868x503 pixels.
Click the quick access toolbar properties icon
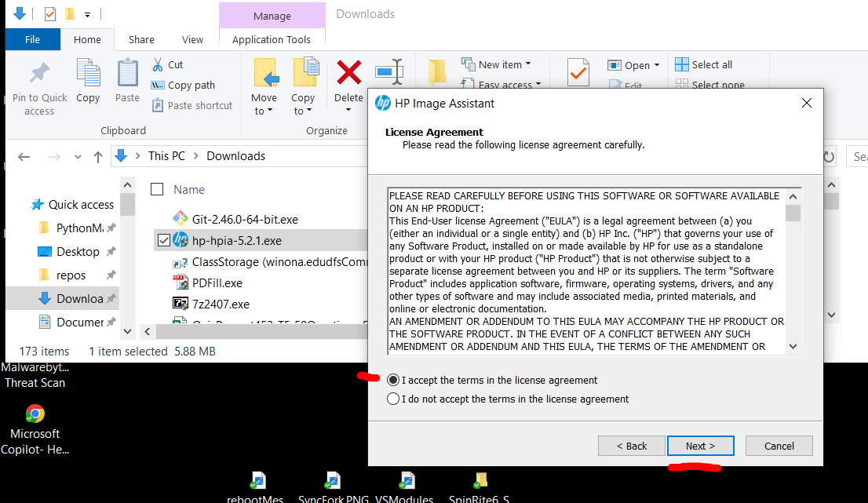(x=49, y=14)
